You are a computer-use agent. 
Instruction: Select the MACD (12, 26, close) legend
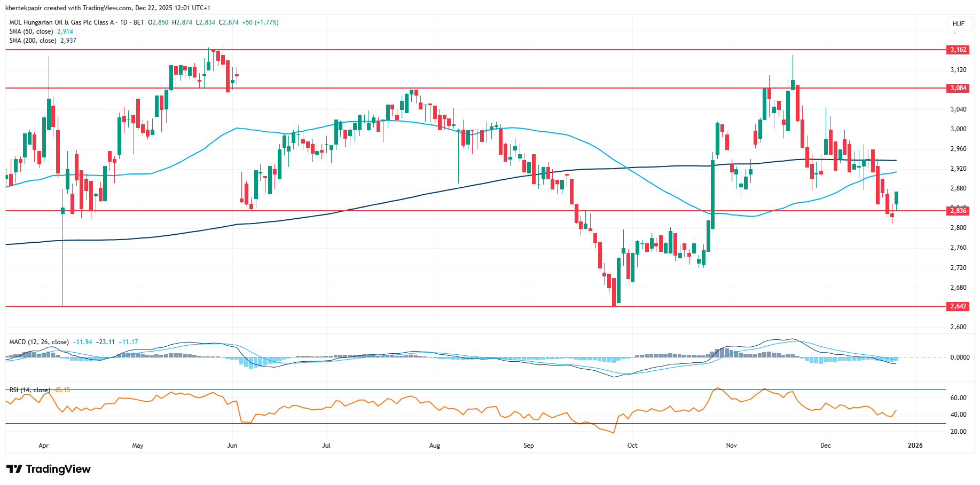(x=39, y=342)
